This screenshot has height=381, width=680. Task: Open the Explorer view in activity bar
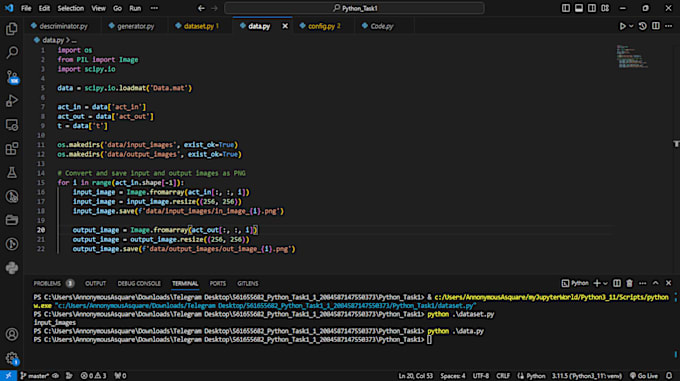pos(12,29)
